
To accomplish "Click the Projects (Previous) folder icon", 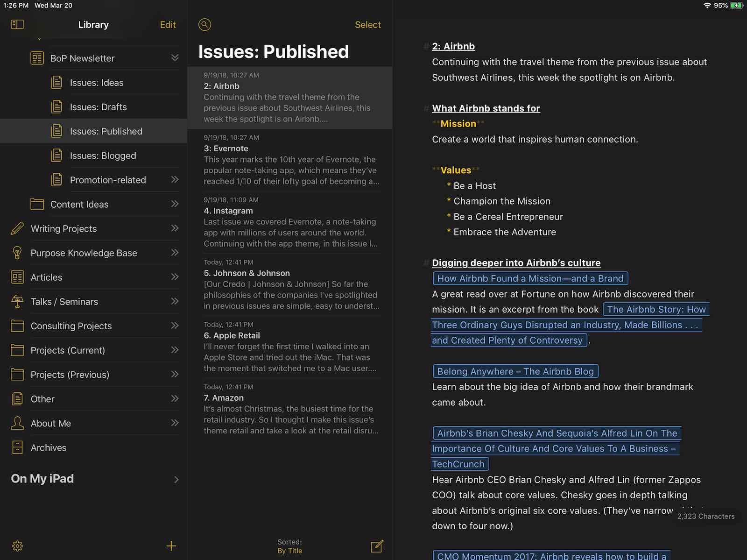I will (17, 374).
